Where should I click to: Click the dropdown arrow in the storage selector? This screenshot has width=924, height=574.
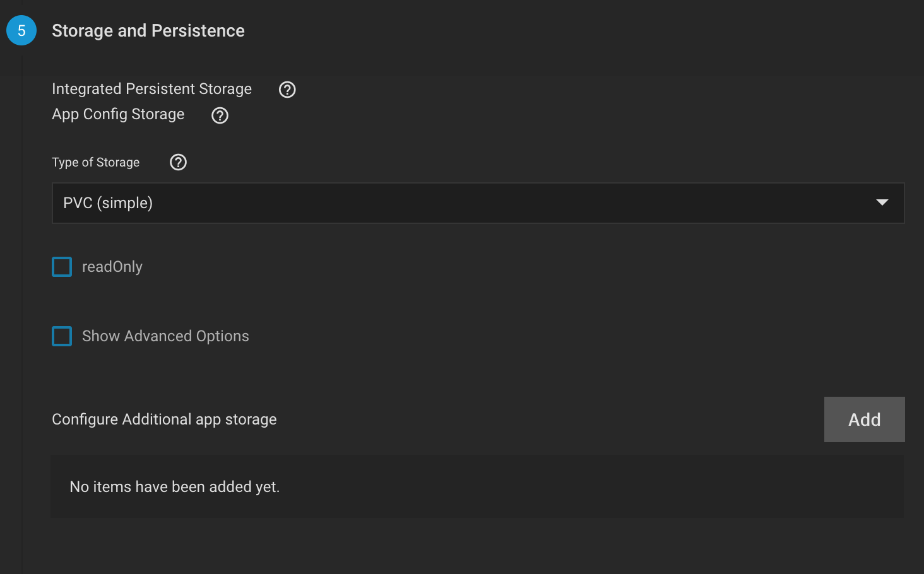tap(882, 202)
